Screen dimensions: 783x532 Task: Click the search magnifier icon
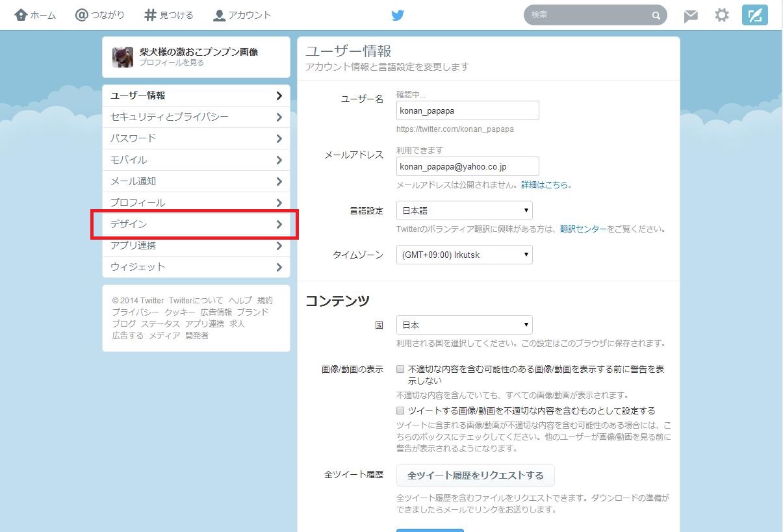[x=656, y=16]
